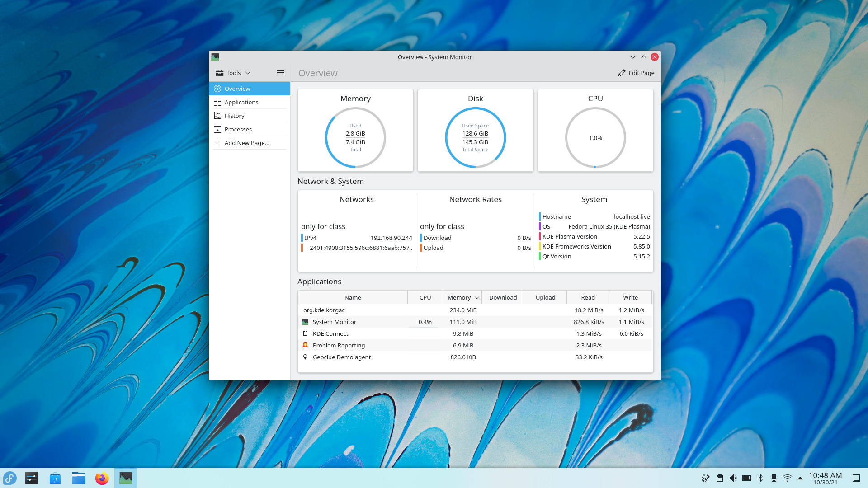Open the Memory column sort dropdown

[476, 297]
